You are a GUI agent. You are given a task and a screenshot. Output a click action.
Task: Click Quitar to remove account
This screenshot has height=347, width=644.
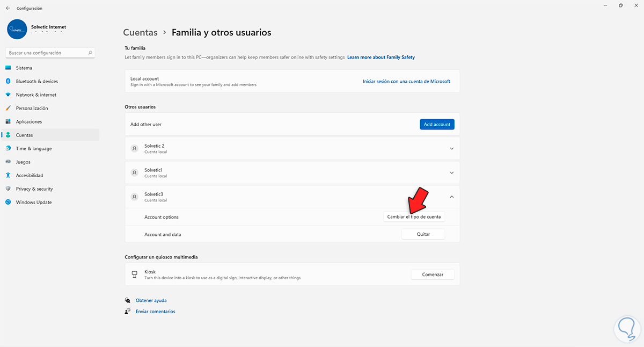click(x=423, y=234)
